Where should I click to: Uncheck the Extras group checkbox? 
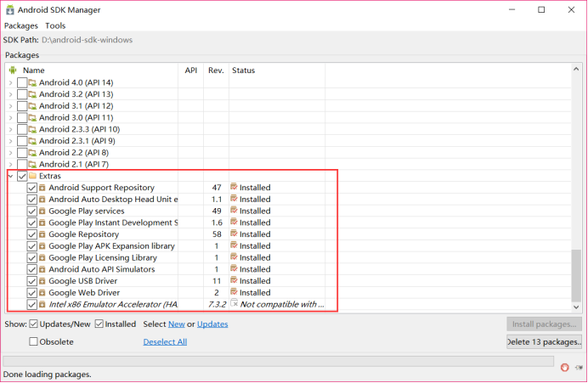pyautogui.click(x=22, y=176)
